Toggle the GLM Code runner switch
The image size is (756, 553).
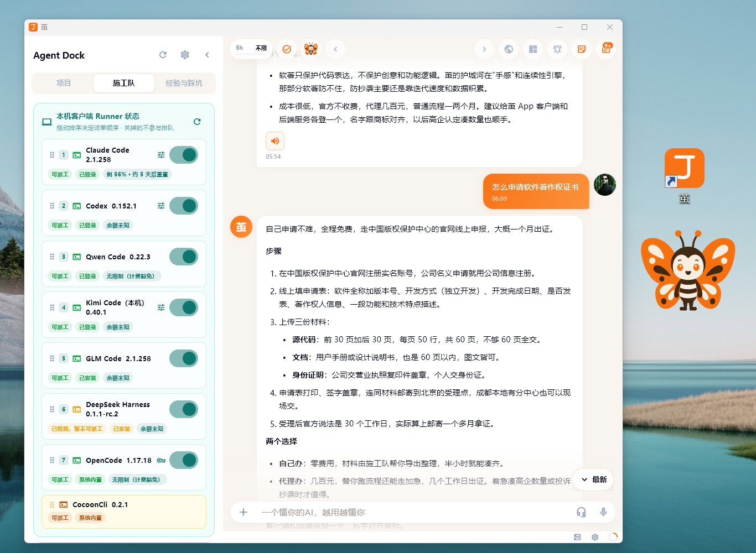pos(184,358)
